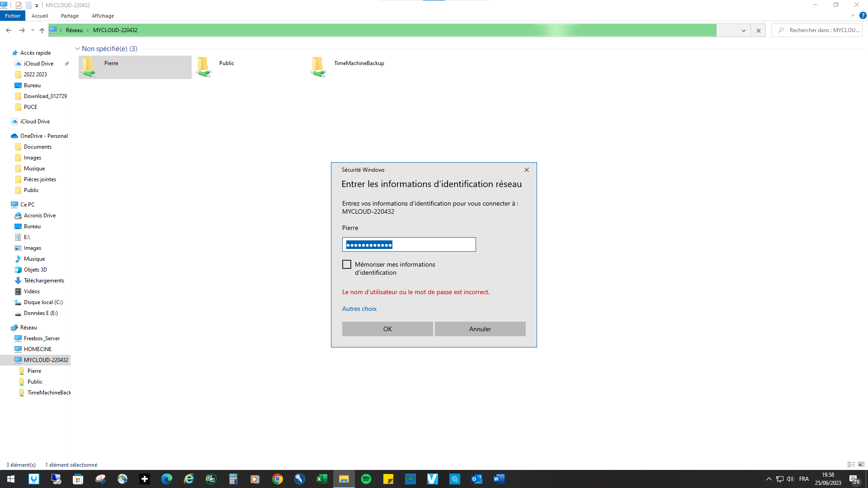Enable Mémoriser mes informations d'identification checkbox

point(347,264)
